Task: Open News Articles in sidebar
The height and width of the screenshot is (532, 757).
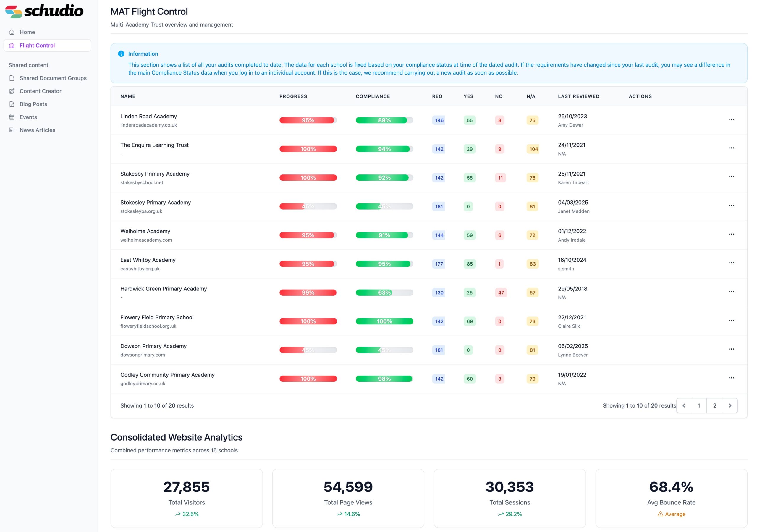Action: point(37,130)
